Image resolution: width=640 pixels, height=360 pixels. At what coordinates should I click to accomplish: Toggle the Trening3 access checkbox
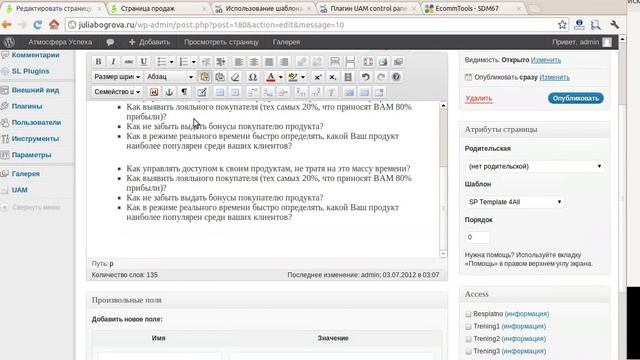pyautogui.click(x=468, y=351)
